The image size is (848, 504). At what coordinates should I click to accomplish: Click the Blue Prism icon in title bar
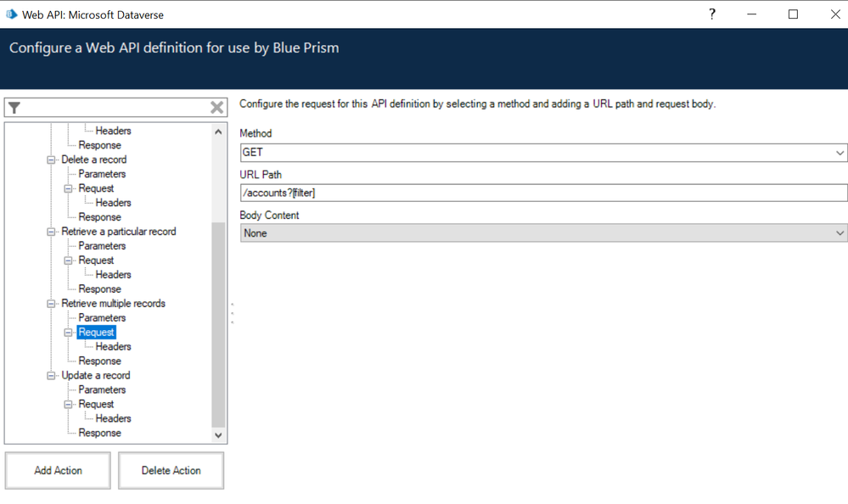[x=11, y=14]
